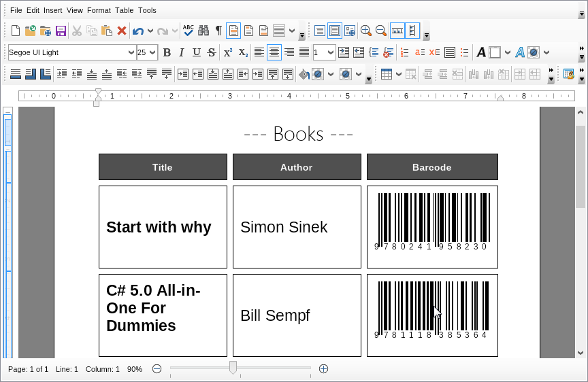Toggle paragraph marks pilcrow display
Image resolution: width=588 pixels, height=382 pixels.
(218, 31)
